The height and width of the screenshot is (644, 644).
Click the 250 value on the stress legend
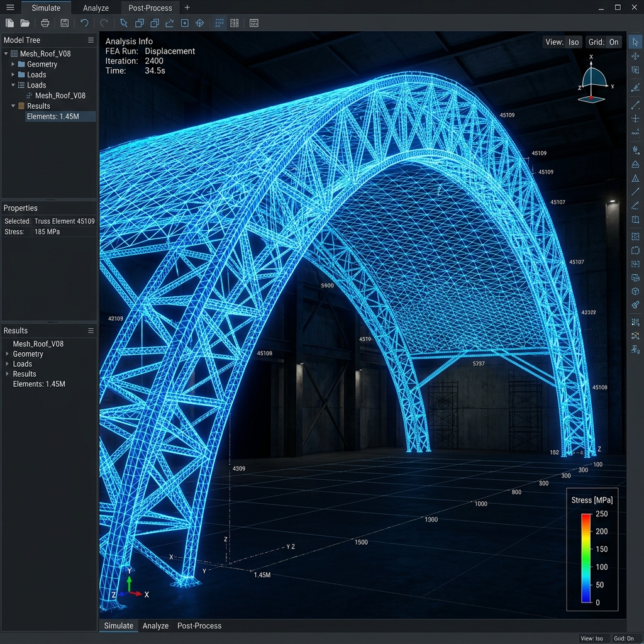pyautogui.click(x=602, y=514)
